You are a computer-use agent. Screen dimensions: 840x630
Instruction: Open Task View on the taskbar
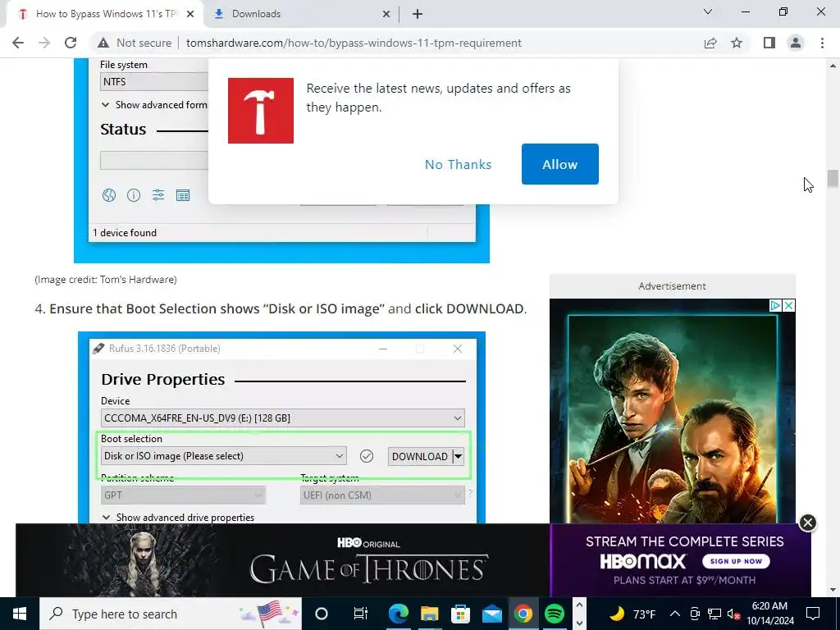point(361,614)
